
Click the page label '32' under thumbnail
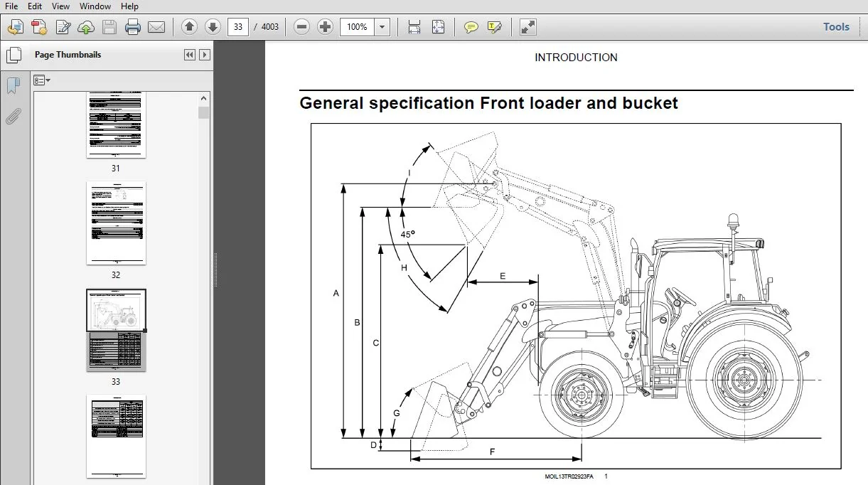pos(116,275)
